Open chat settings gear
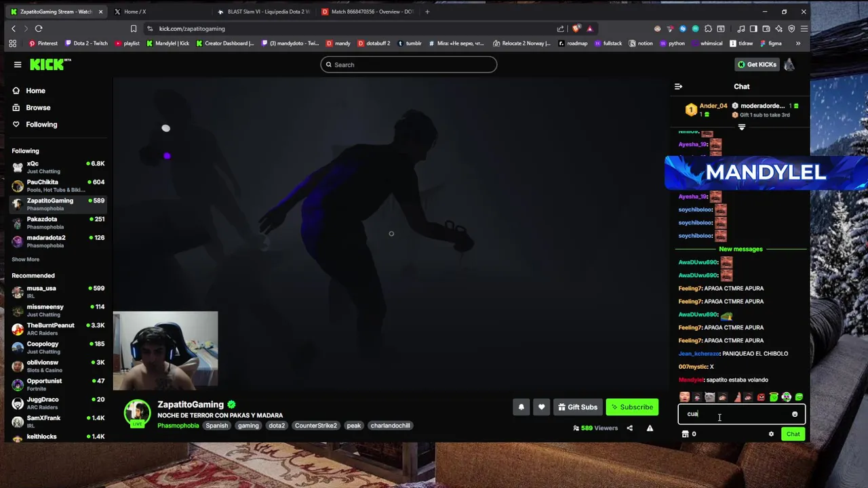The height and width of the screenshot is (488, 868). click(x=771, y=434)
